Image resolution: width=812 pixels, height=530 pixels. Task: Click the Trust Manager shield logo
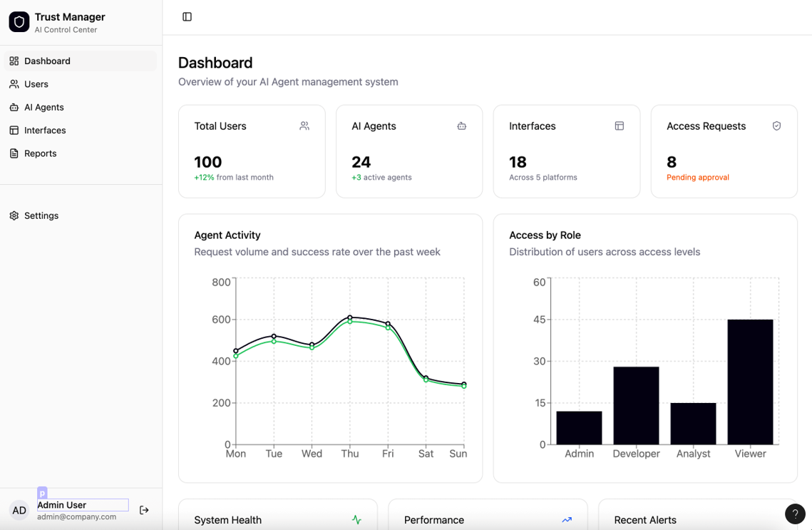19,22
